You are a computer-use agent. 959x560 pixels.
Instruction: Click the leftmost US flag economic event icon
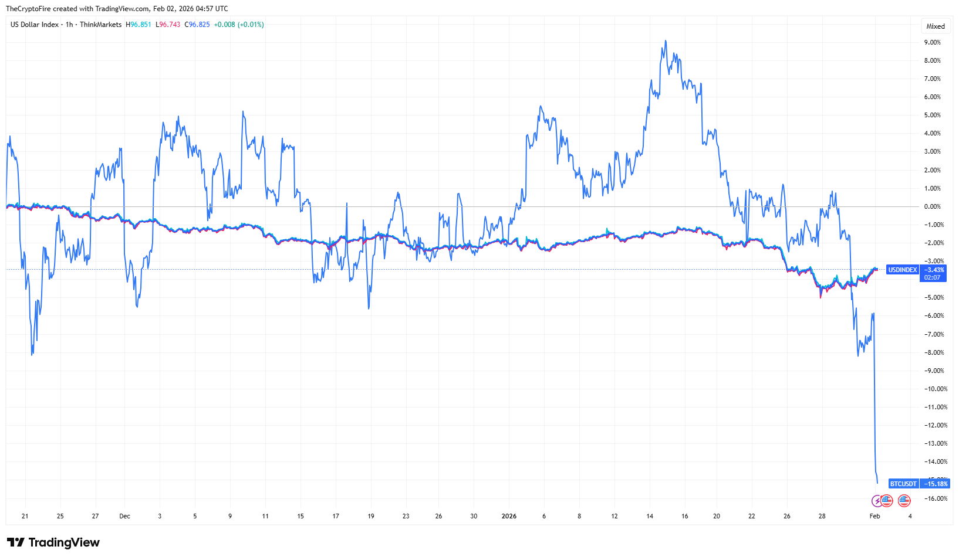click(x=887, y=500)
